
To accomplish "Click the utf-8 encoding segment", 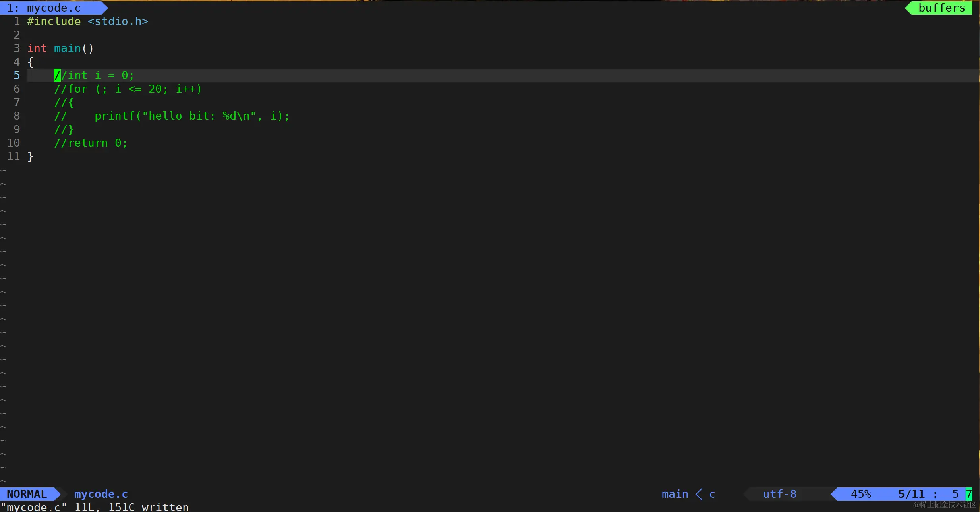I will (779, 494).
